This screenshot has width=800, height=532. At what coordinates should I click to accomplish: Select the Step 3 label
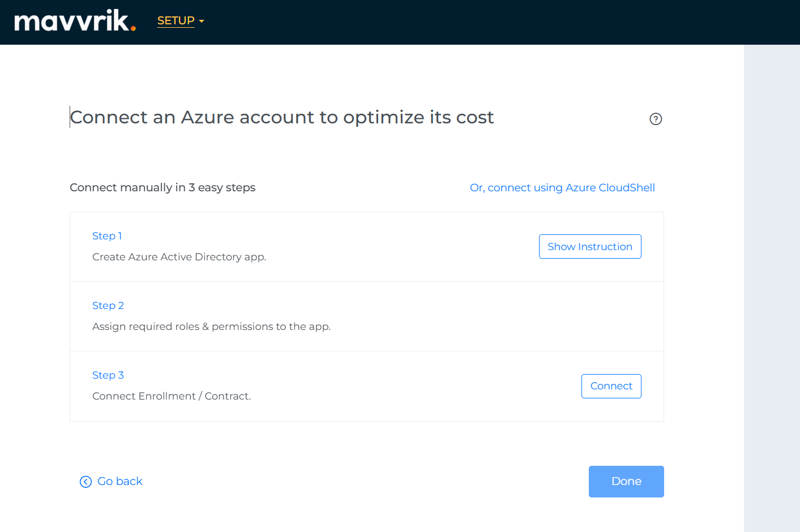click(108, 375)
